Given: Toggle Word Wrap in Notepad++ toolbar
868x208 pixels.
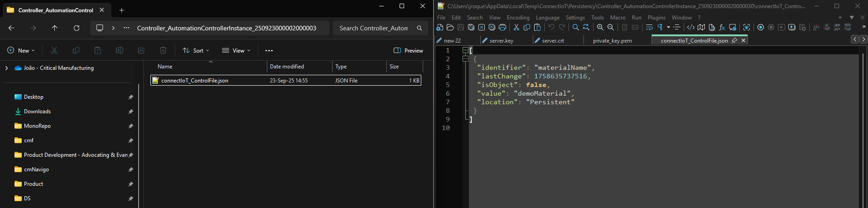Looking at the screenshot, I should pos(649,27).
